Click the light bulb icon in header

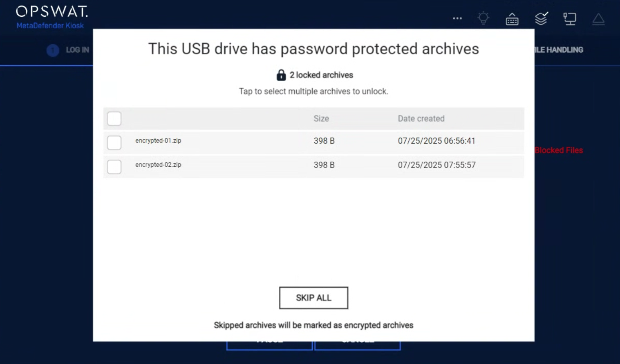pyautogui.click(x=483, y=18)
